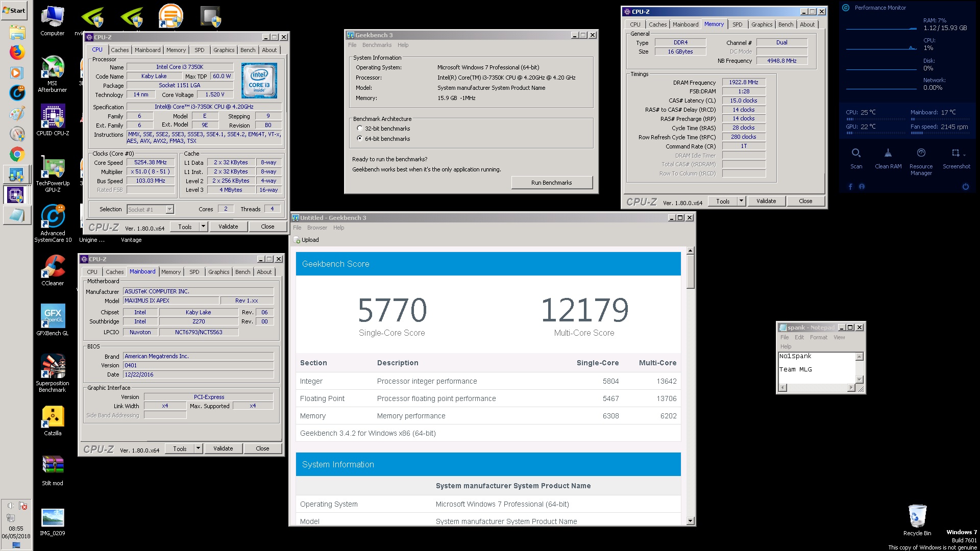Click into the Notepad text area
Viewport: 980px width, 551px height.
(x=816, y=367)
